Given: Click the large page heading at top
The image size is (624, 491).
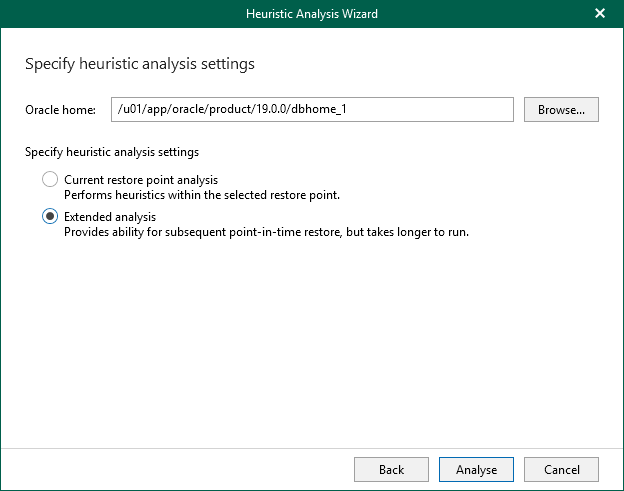Looking at the screenshot, I should 139,64.
